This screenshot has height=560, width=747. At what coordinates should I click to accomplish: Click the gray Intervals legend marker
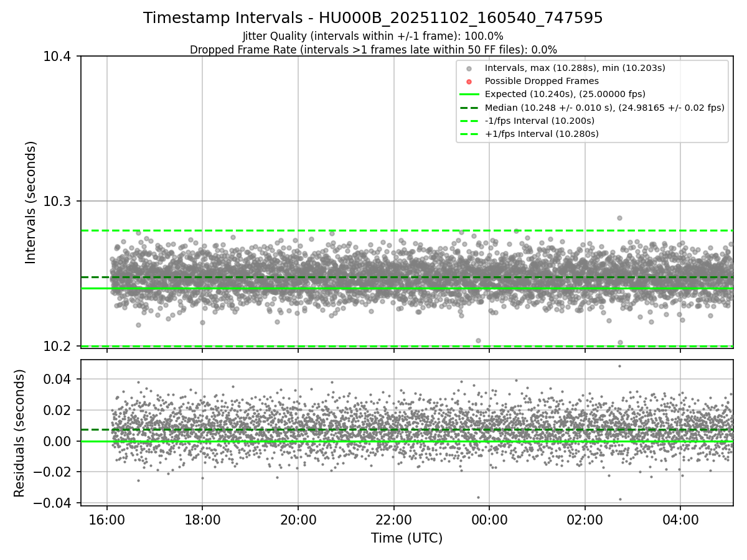click(469, 68)
